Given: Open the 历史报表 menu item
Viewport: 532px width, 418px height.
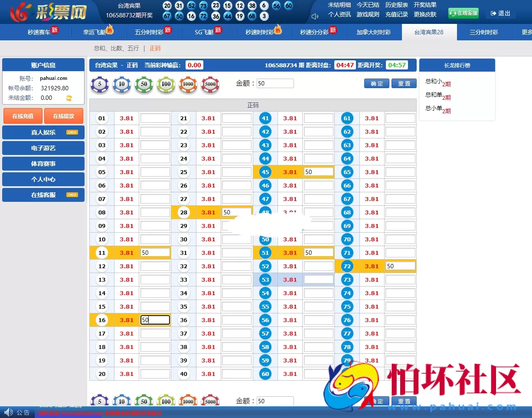Looking at the screenshot, I should [x=396, y=5].
